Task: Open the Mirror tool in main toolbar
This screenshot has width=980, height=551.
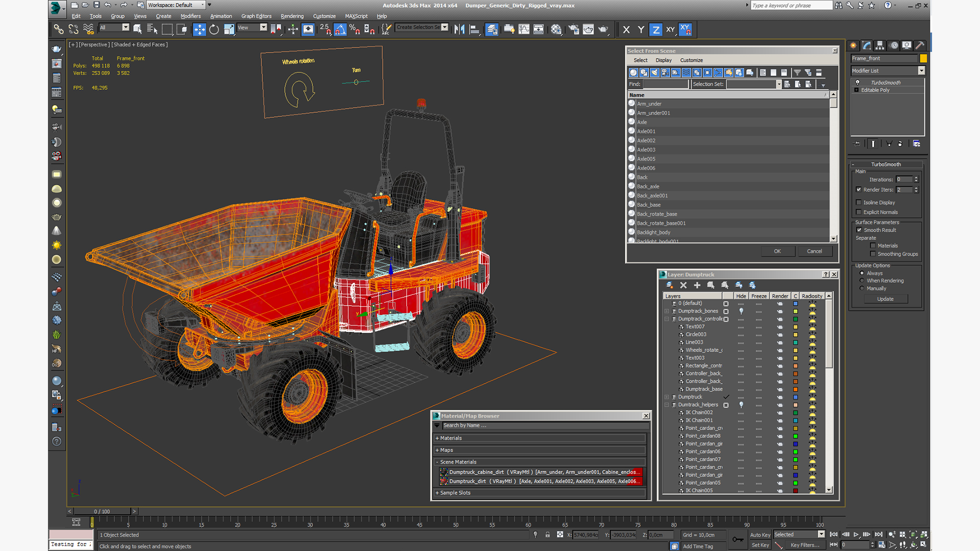Action: [x=459, y=30]
